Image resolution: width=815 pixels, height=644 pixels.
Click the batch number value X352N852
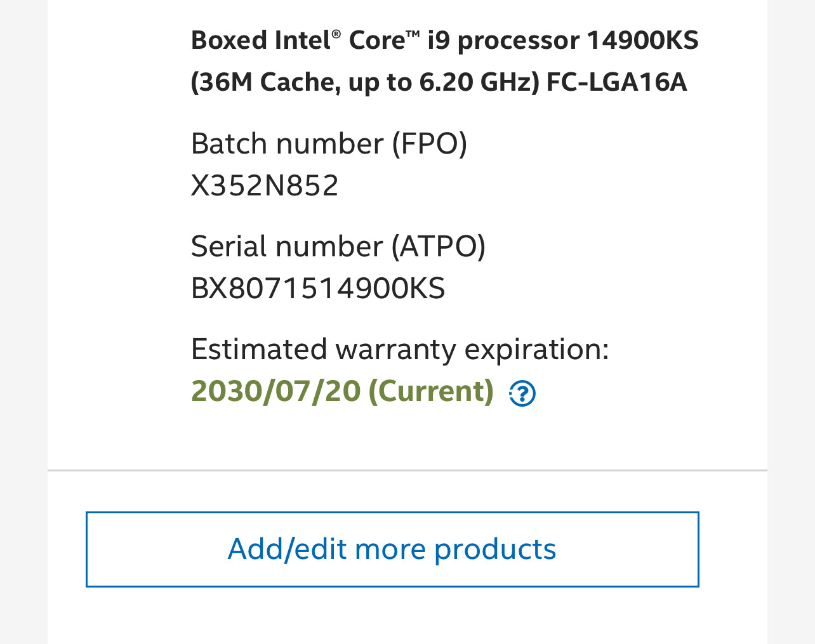(x=265, y=185)
